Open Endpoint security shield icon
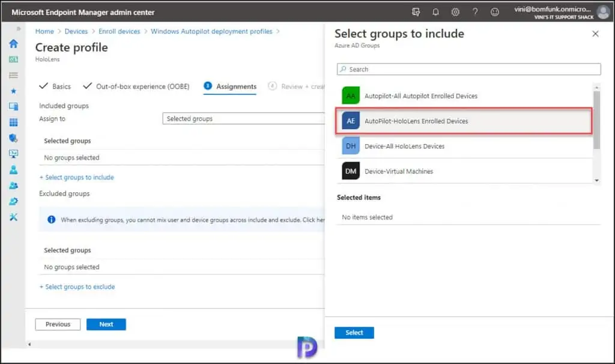 tap(13, 138)
